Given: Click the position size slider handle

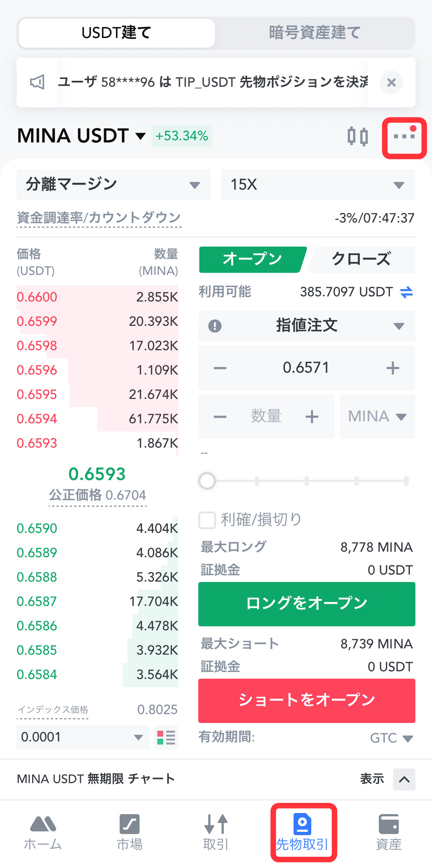Looking at the screenshot, I should [207, 481].
